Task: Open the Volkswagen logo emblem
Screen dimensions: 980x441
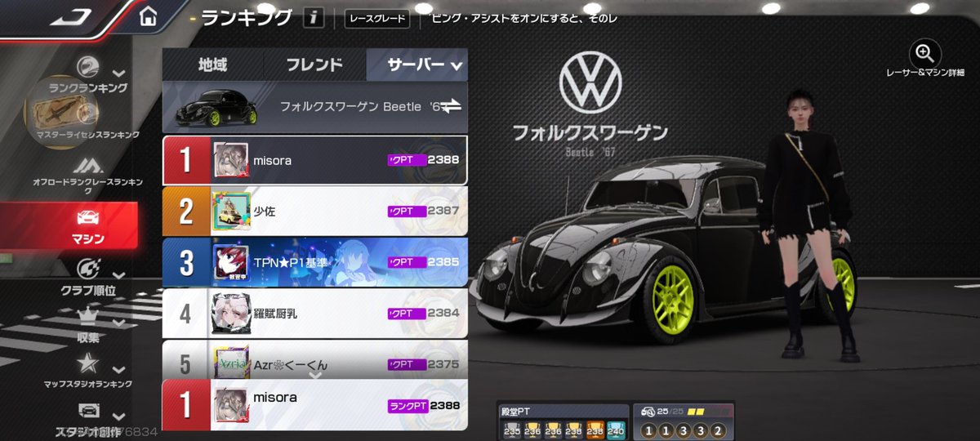Action: tap(590, 84)
